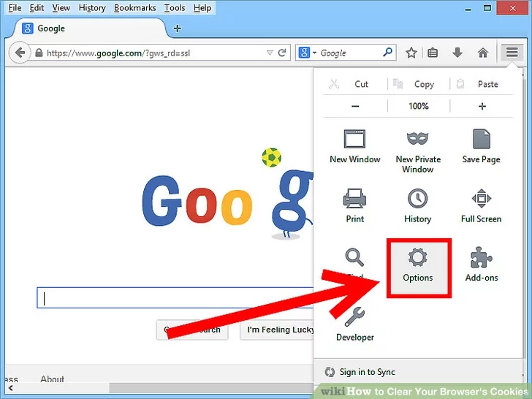Select Print in the menu panel
532x399 pixels.
[x=355, y=205]
